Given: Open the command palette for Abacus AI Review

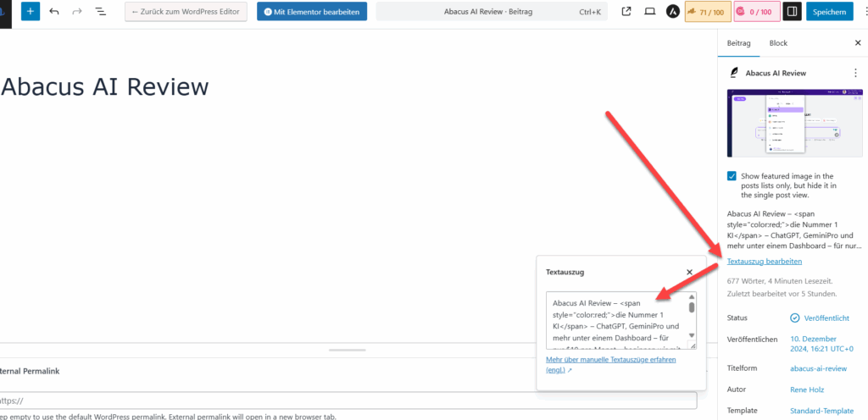Looking at the screenshot, I should pyautogui.click(x=492, y=12).
